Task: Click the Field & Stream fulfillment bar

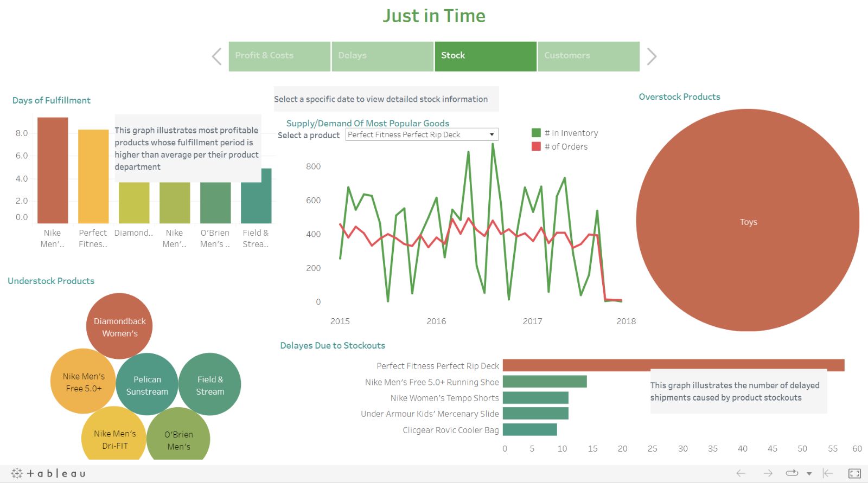Action: coord(256,196)
